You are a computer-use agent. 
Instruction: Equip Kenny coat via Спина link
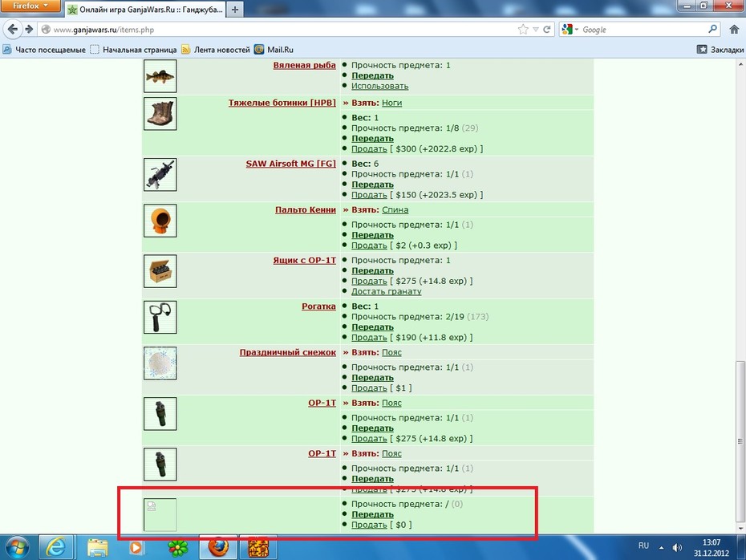point(395,210)
